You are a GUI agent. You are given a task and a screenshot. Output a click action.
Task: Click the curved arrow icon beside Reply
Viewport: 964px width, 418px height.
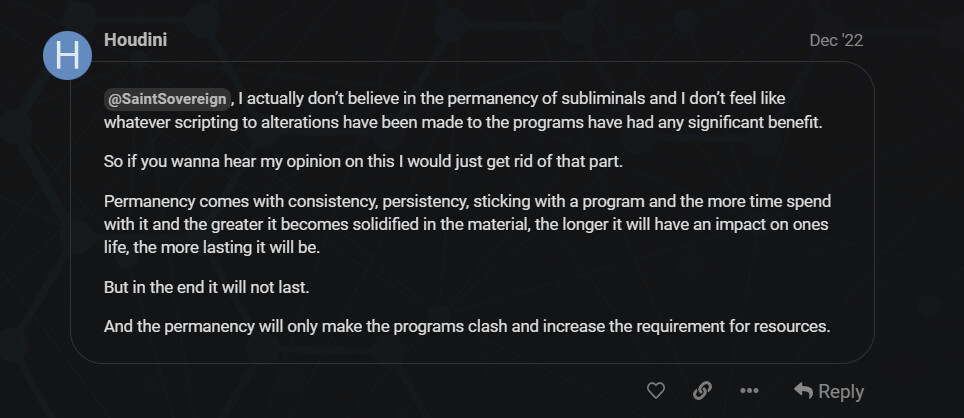point(803,390)
